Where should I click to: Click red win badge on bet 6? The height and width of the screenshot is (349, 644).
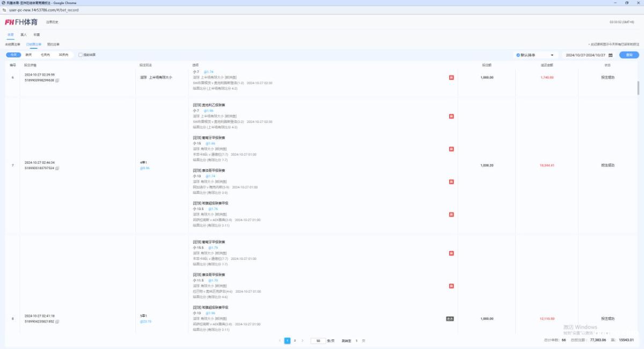[451, 77]
